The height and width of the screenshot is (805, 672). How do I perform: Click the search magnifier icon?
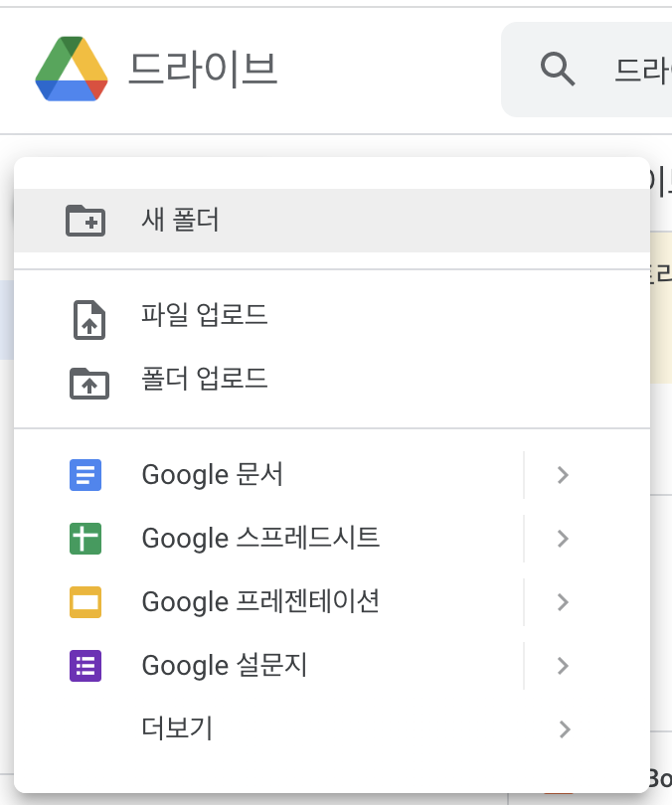557,69
